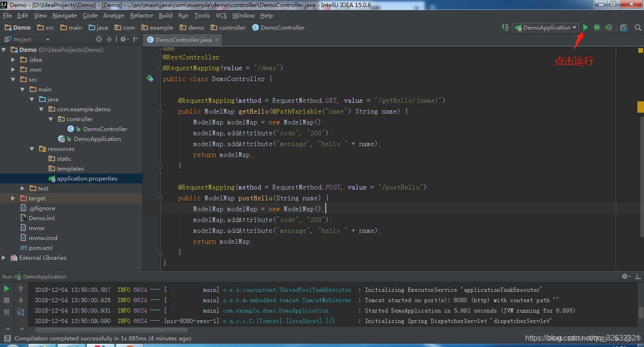Collapse the Demo project root node
The image size is (644, 347).
pyautogui.click(x=4, y=50)
